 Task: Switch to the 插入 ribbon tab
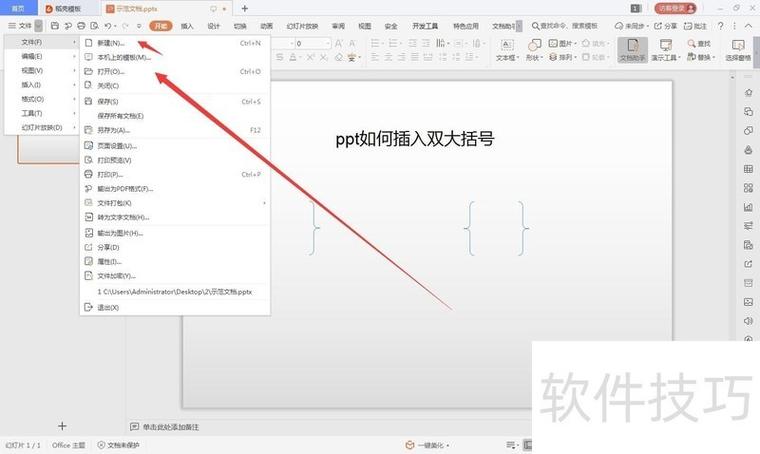tap(187, 26)
